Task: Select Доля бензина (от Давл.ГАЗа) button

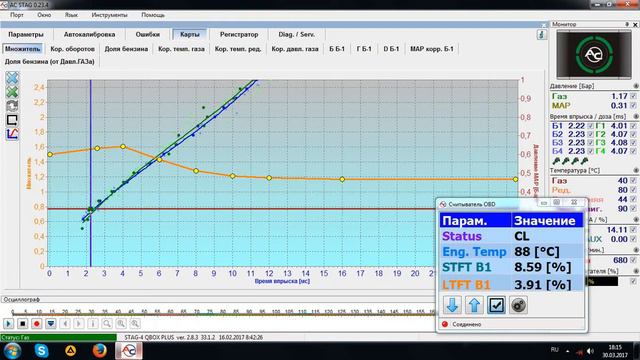Action: pyautogui.click(x=49, y=62)
